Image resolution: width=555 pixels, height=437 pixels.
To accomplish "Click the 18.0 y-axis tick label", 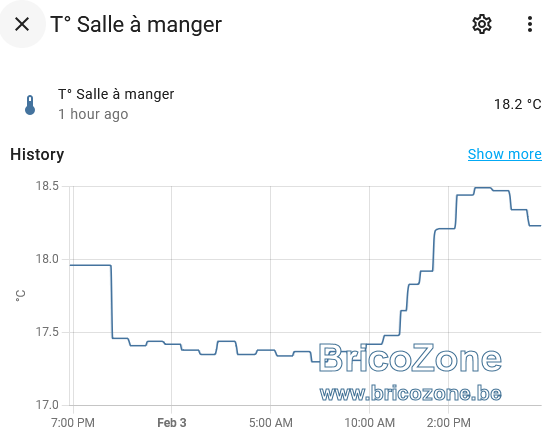I will (47, 259).
